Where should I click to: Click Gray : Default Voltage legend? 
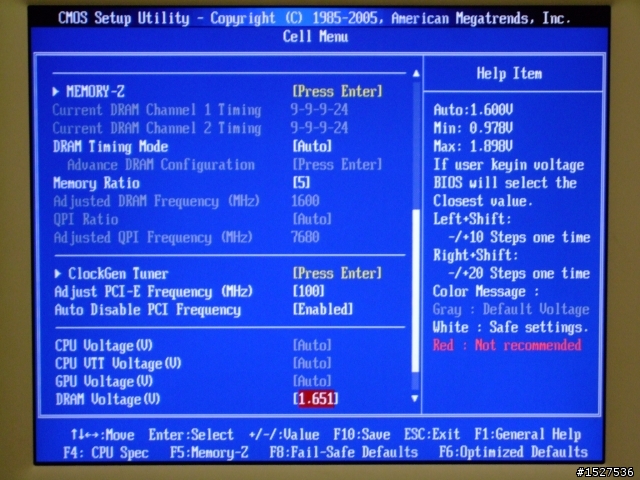pyautogui.click(x=511, y=309)
